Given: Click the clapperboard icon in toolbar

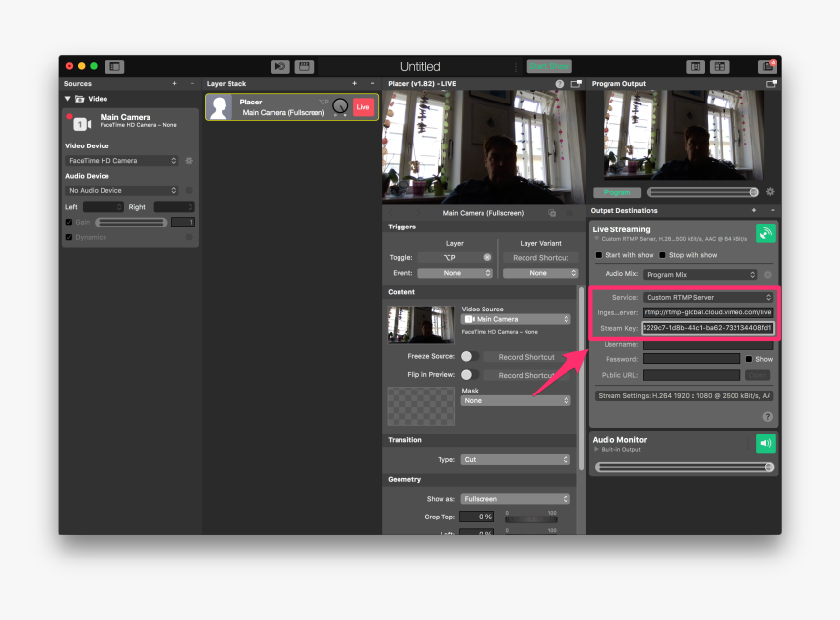Looking at the screenshot, I should [304, 66].
